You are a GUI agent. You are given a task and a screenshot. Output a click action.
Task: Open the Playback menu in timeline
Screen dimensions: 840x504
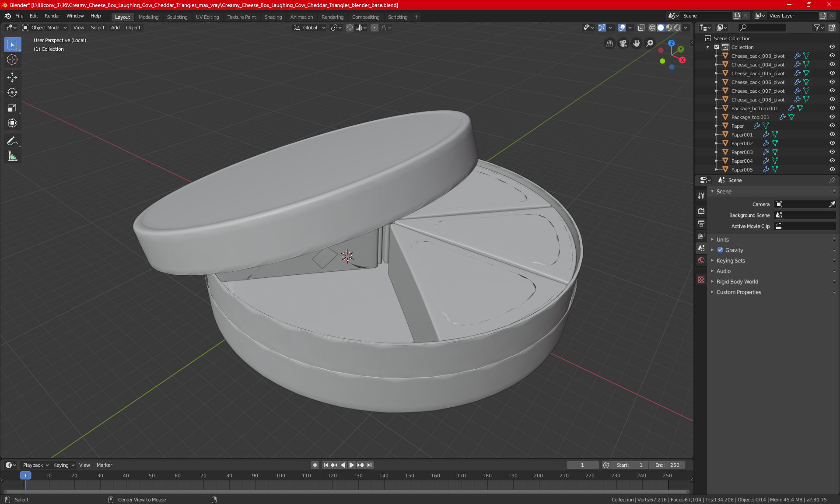35,465
